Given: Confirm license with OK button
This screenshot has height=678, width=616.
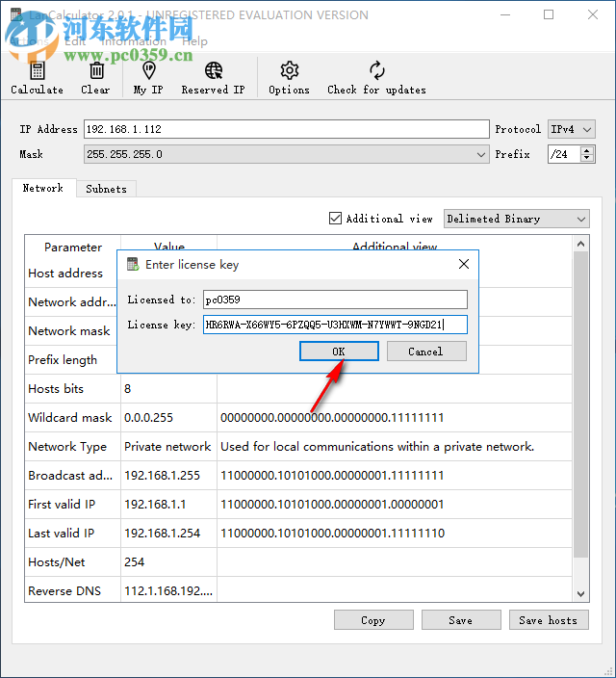Looking at the screenshot, I should 339,352.
